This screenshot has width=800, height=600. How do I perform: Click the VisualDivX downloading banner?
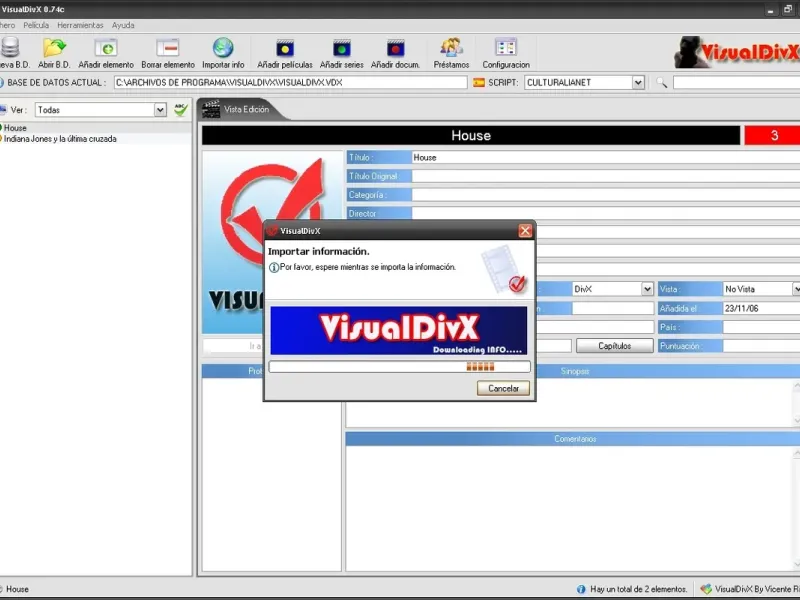click(398, 331)
